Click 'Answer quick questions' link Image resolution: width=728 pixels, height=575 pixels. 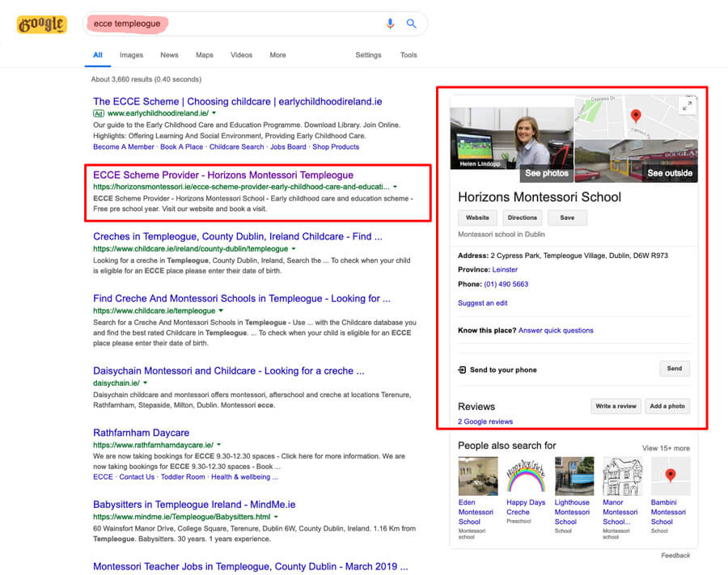(556, 331)
